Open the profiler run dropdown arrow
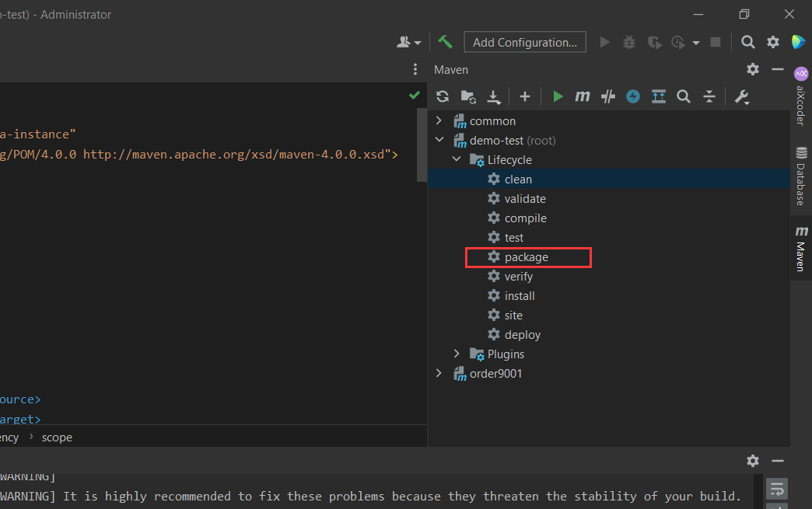Viewport: 812px width, 509px height. (696, 43)
